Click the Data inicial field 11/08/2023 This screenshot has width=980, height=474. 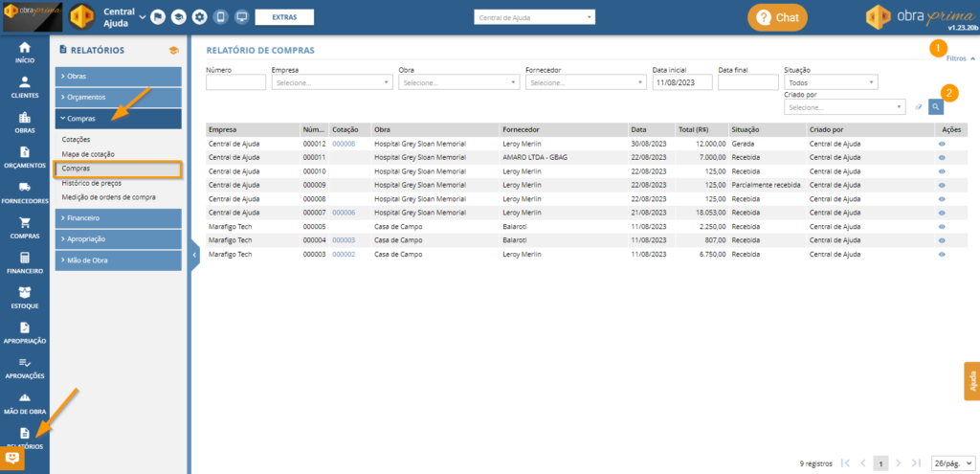click(x=682, y=82)
